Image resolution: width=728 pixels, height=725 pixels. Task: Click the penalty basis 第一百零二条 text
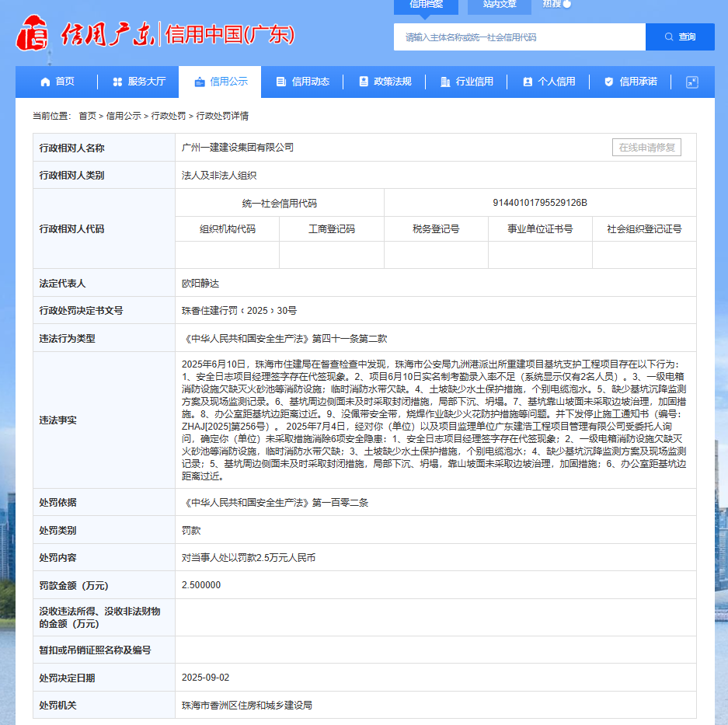coord(340,503)
